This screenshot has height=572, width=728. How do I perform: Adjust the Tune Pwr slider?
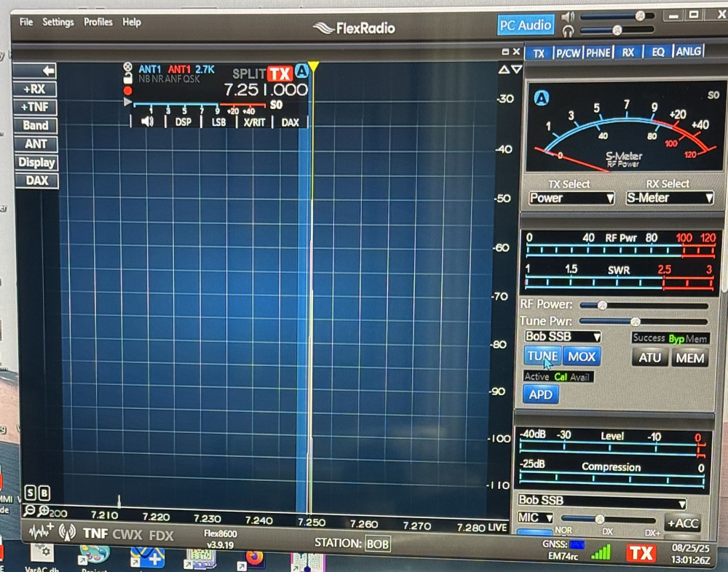644,321
